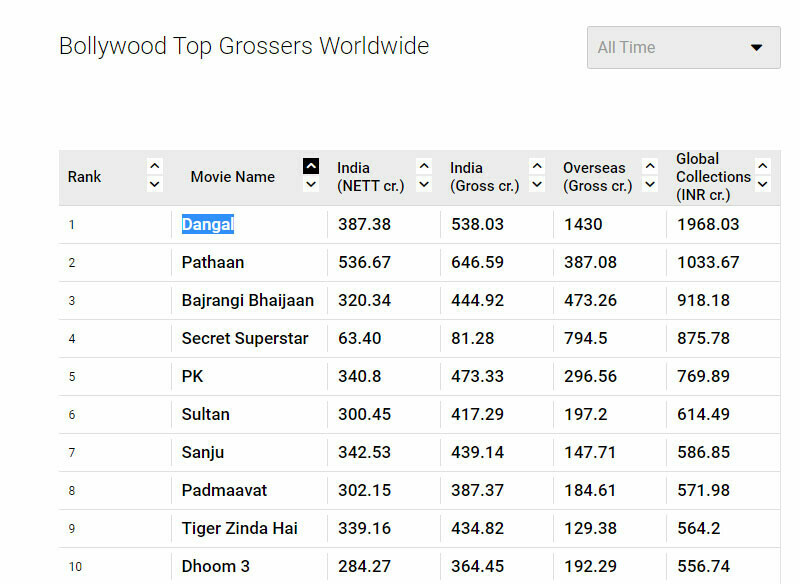
Task: Sort Rank column descending arrow
Action: (x=154, y=185)
